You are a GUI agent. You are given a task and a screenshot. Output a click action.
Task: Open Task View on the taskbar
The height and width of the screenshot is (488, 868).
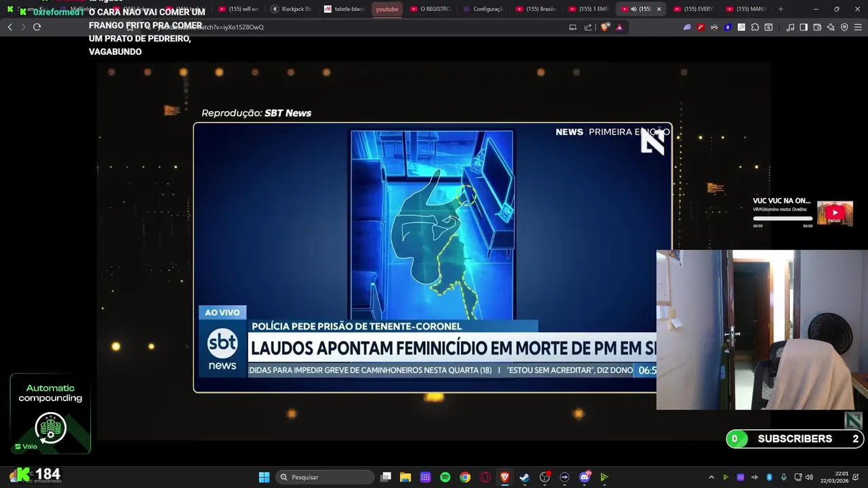coord(386,477)
